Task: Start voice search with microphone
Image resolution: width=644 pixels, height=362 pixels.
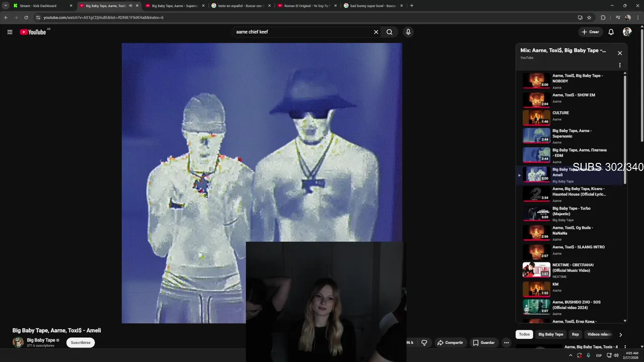Action: (x=408, y=32)
